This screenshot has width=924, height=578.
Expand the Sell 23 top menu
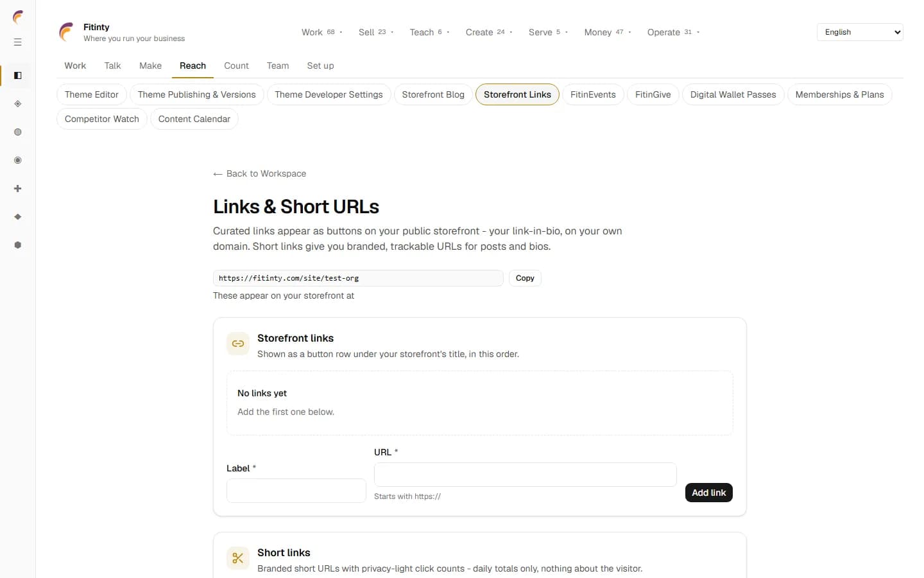click(x=376, y=32)
